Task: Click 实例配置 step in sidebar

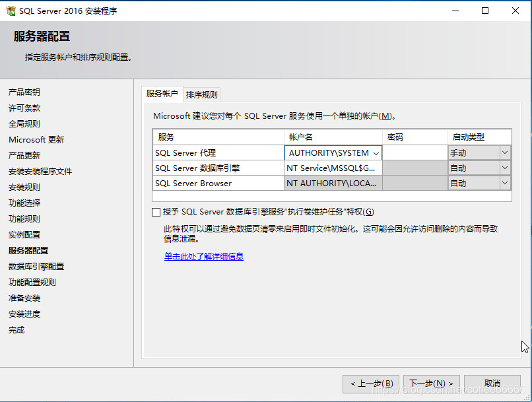Action: coord(24,235)
